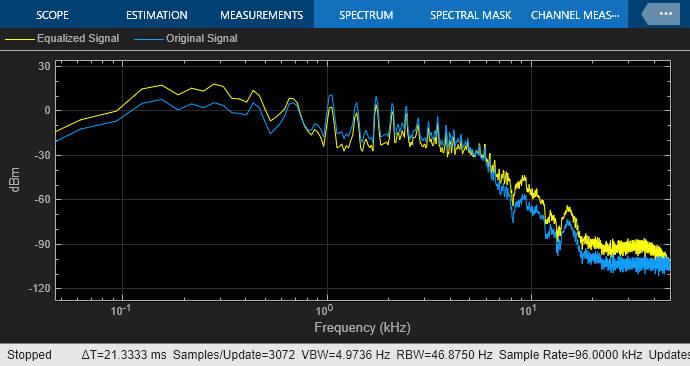Screen dimensions: 690x366
Task: Click the VBW=4.9736 Hz status entry
Action: tap(345, 355)
